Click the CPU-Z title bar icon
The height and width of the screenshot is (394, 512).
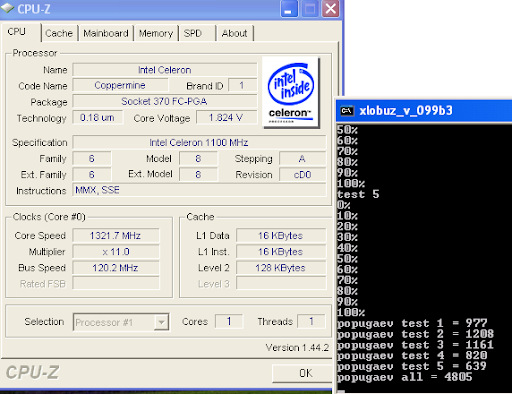(7, 8)
